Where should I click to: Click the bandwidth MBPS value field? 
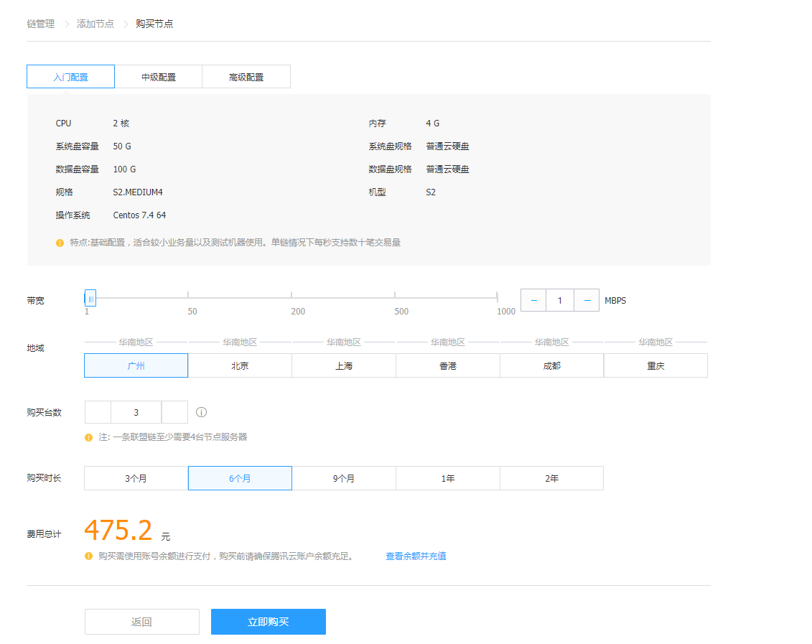pyautogui.click(x=560, y=301)
